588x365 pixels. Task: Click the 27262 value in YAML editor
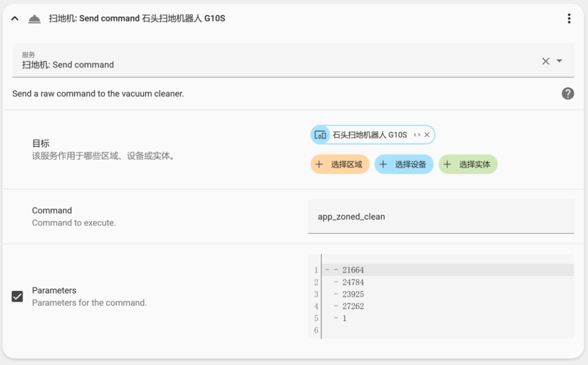[353, 306]
